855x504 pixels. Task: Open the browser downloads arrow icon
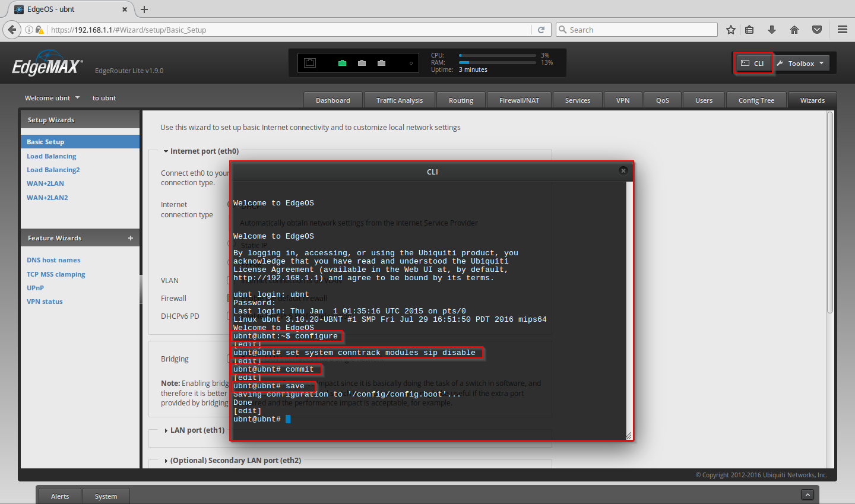772,30
